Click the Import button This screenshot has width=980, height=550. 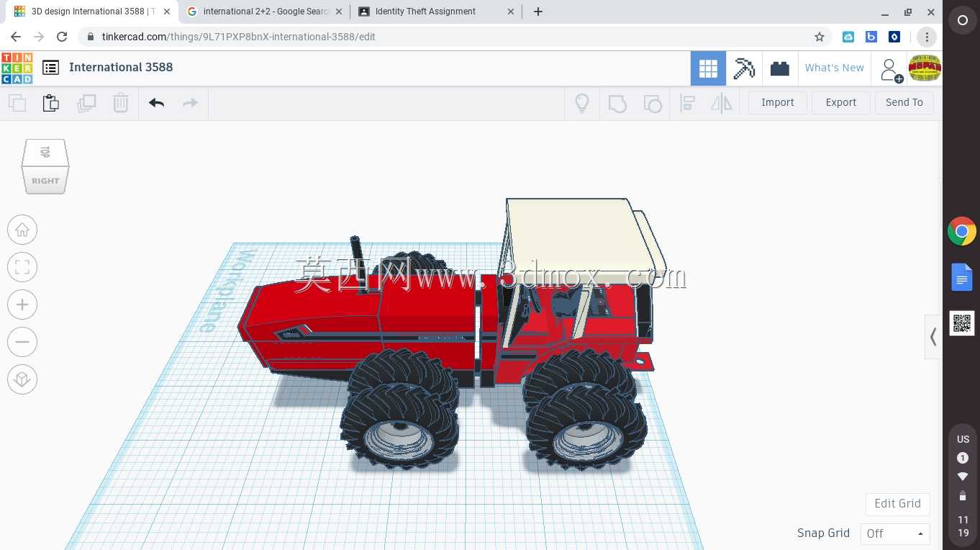pyautogui.click(x=778, y=103)
